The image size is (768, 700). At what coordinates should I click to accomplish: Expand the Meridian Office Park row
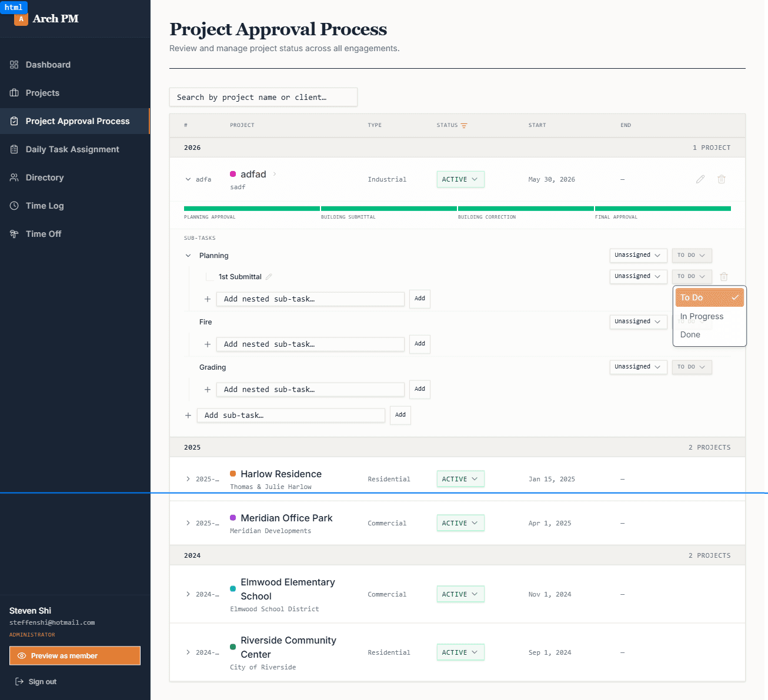[x=188, y=523]
